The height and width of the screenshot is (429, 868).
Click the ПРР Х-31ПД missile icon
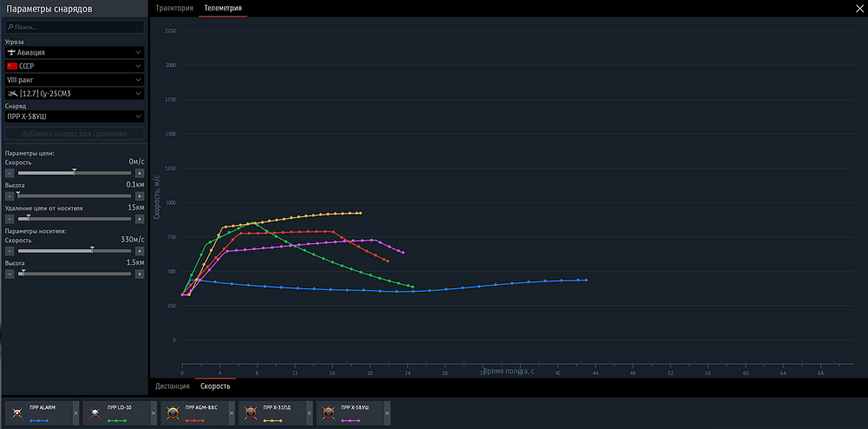coord(252,413)
